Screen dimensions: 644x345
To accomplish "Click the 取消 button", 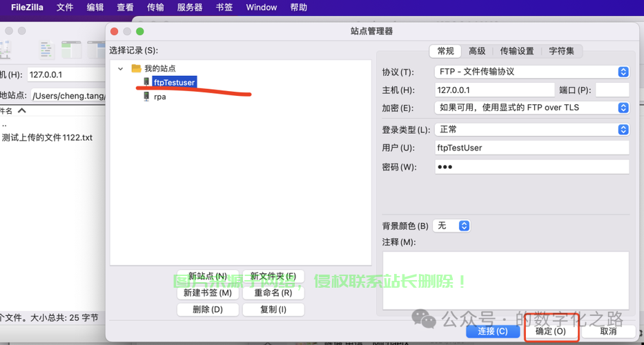I will click(608, 331).
